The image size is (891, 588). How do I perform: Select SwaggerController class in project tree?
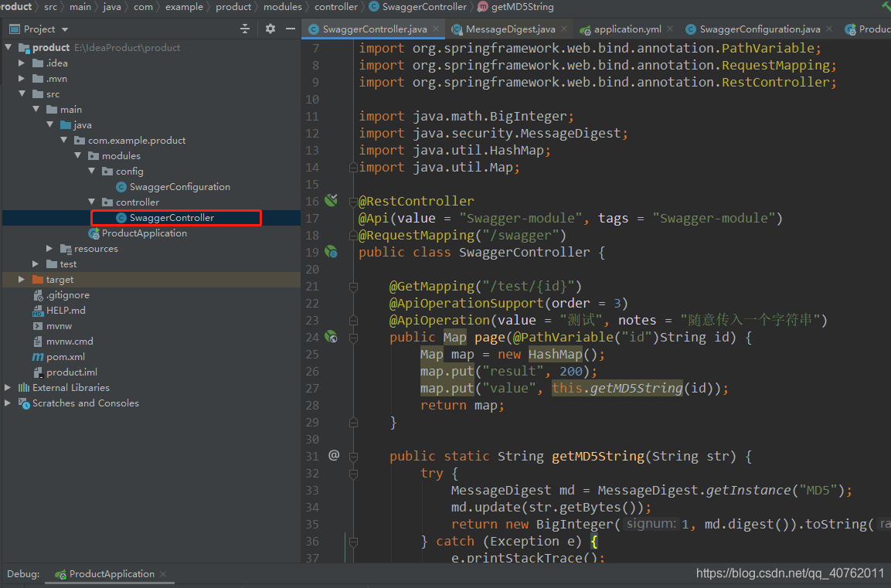165,218
